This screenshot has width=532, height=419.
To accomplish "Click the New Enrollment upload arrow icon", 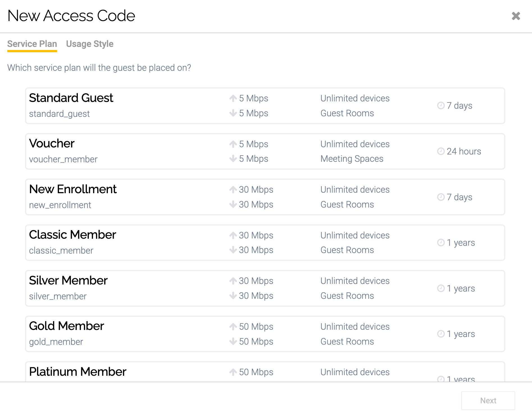I will coord(233,190).
